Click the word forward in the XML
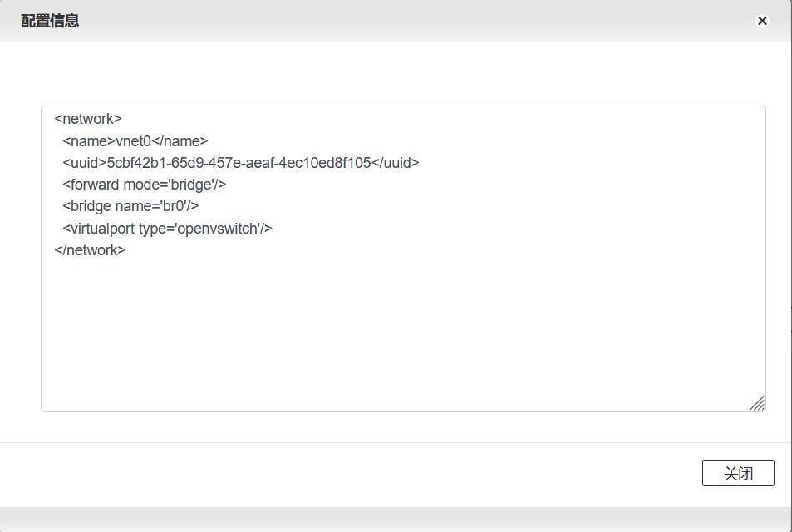 click(x=95, y=185)
